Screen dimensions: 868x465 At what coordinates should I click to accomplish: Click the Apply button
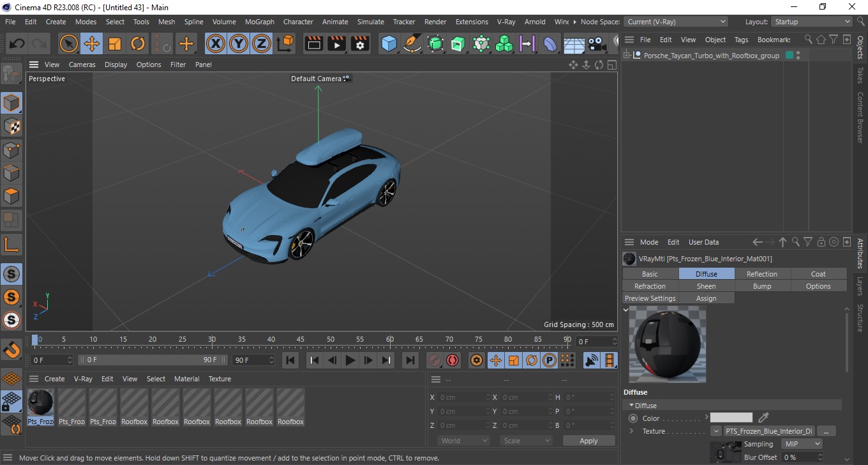588,441
